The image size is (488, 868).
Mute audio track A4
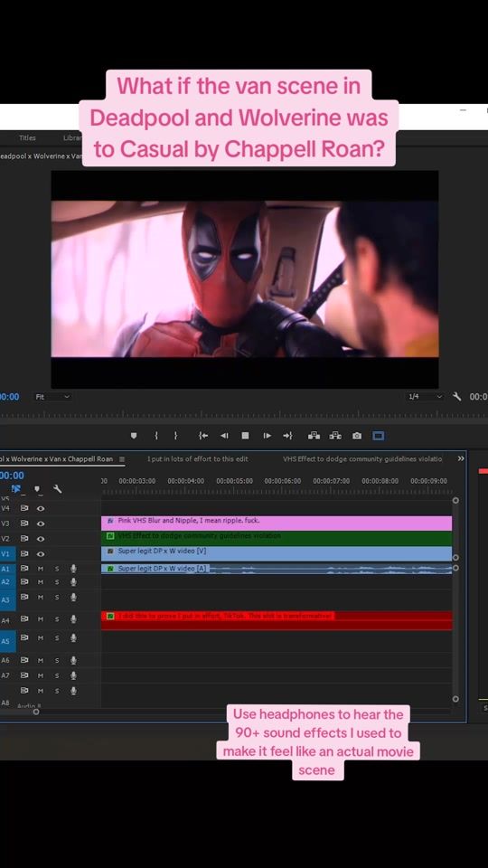(x=41, y=618)
